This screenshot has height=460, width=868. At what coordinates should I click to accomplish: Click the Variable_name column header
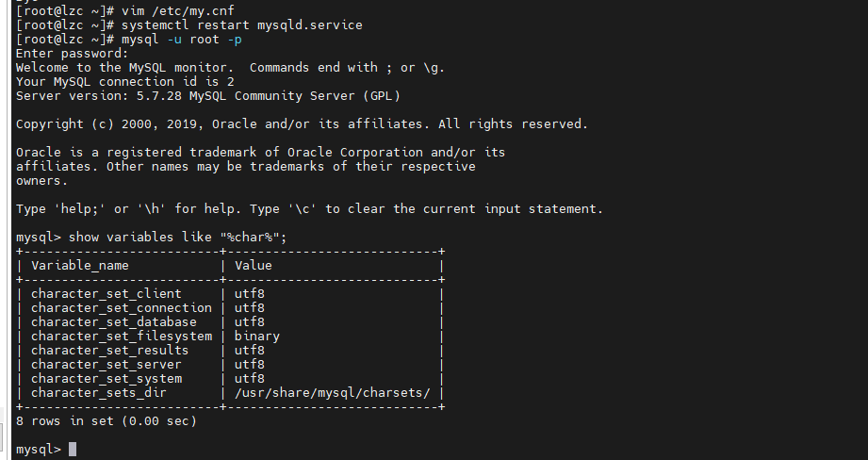[80, 266]
